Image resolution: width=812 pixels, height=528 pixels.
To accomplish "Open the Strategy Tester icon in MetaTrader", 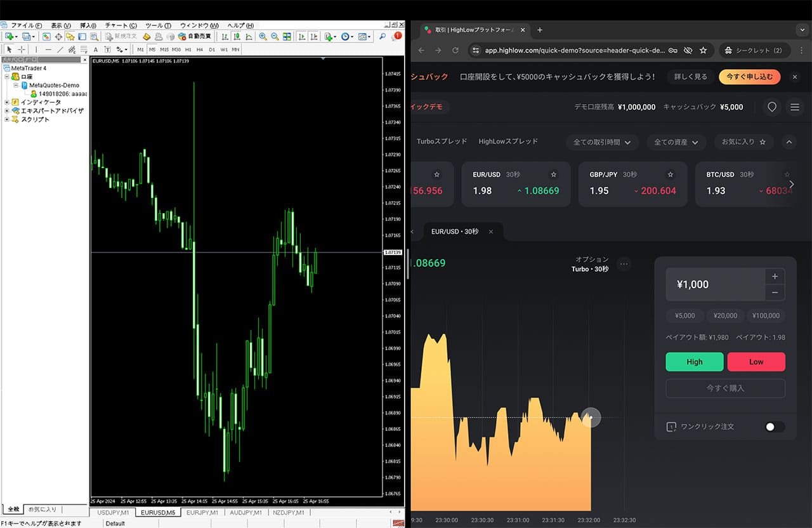I will tap(94, 36).
